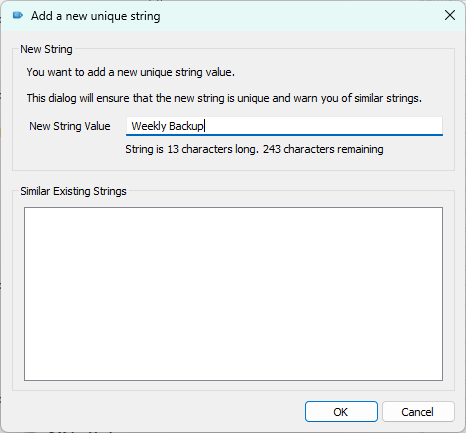Screen dimensions: 466x433
Task: Click the '243 characters remaining' text
Action: pyautogui.click(x=323, y=149)
